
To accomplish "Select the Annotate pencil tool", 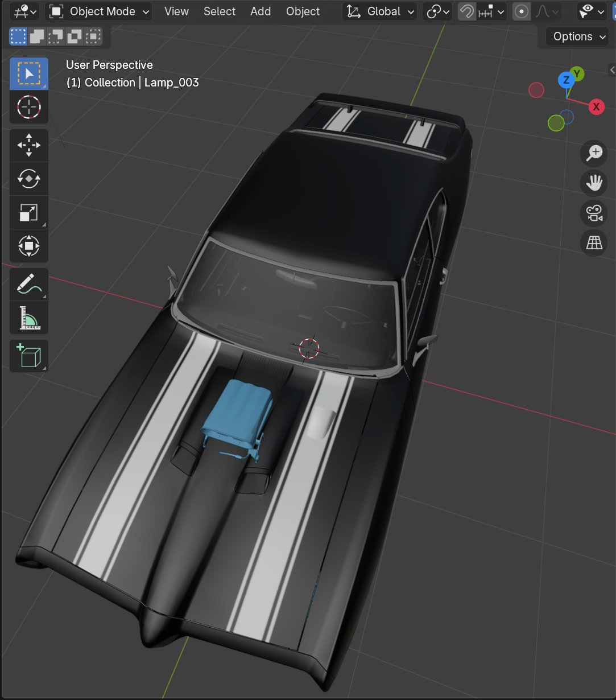I will click(x=28, y=285).
